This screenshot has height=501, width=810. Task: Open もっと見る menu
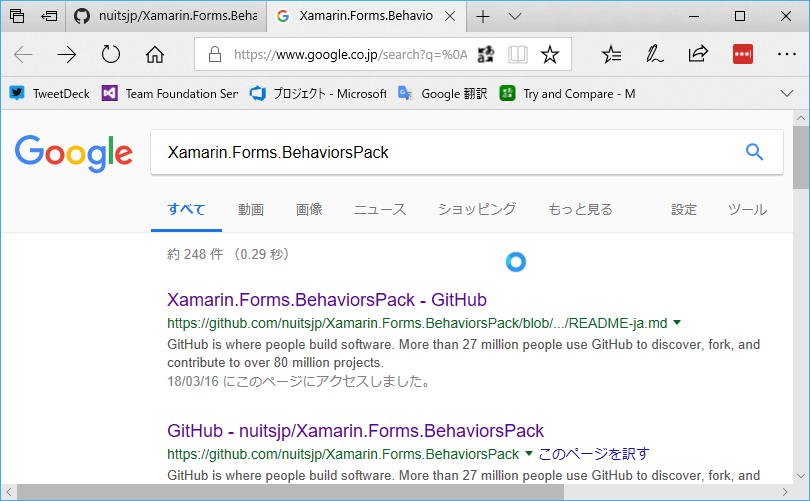[580, 209]
